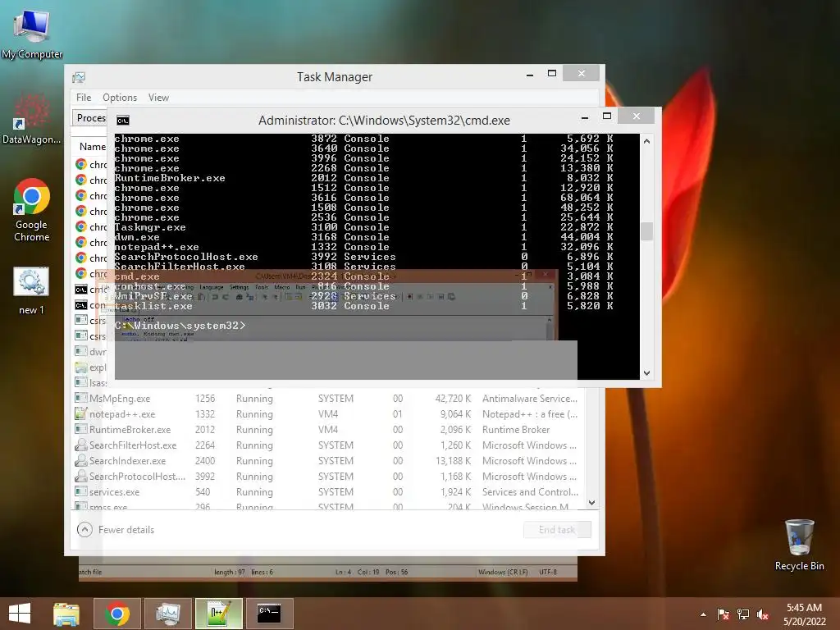Click the Task Manager title bar icon
The width and height of the screenshot is (840, 630).
[x=79, y=77]
